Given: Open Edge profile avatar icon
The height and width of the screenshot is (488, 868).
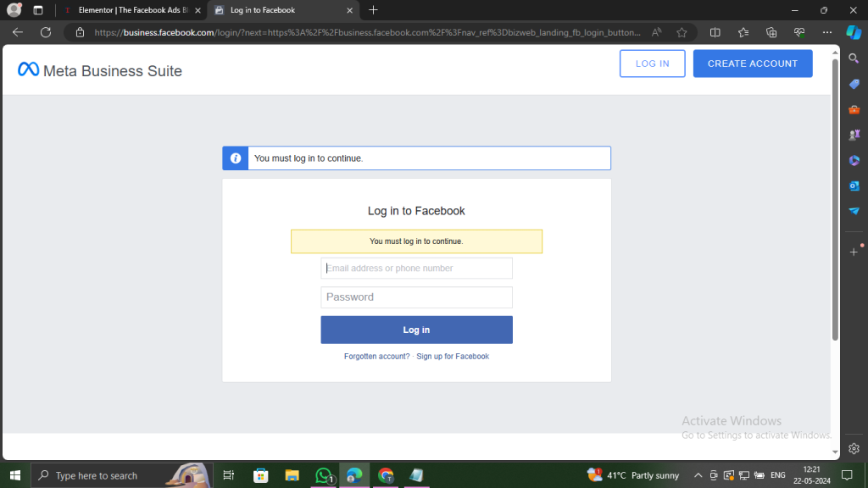Looking at the screenshot, I should click(14, 10).
